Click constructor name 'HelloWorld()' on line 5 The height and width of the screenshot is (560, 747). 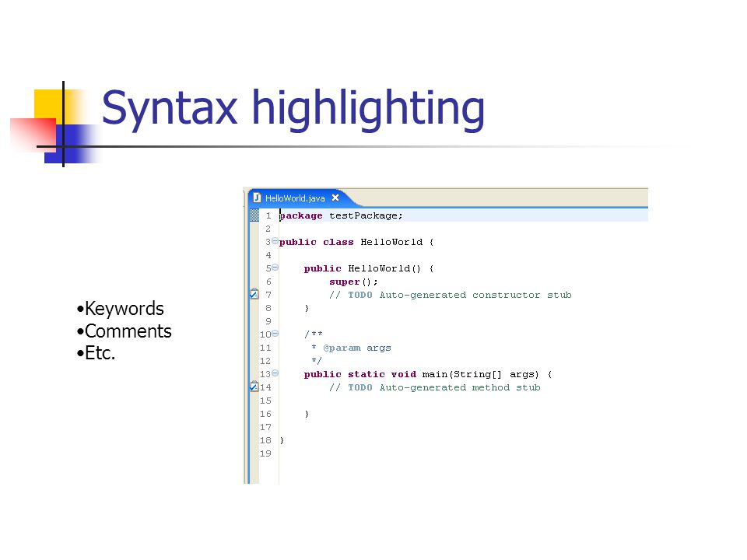tap(384, 268)
